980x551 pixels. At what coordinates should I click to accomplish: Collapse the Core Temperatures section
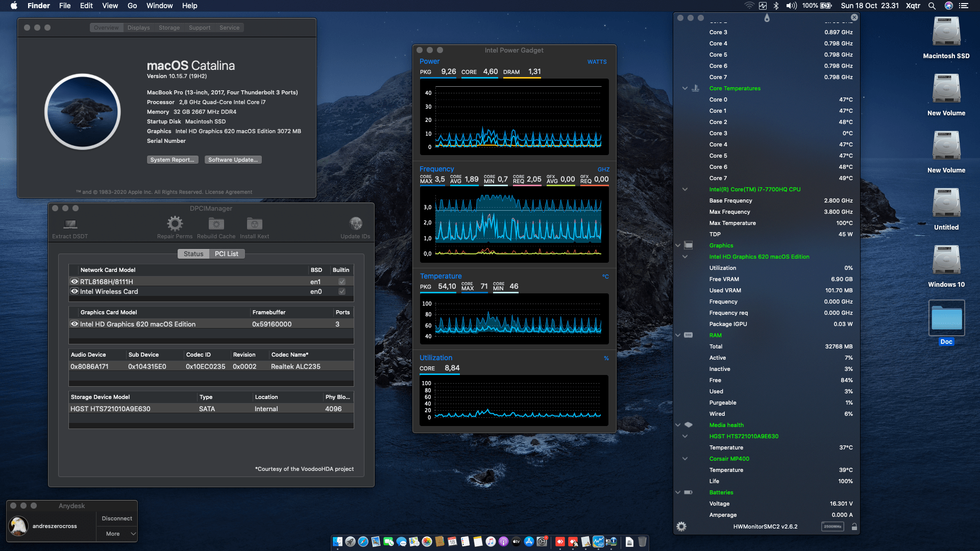[x=685, y=88]
